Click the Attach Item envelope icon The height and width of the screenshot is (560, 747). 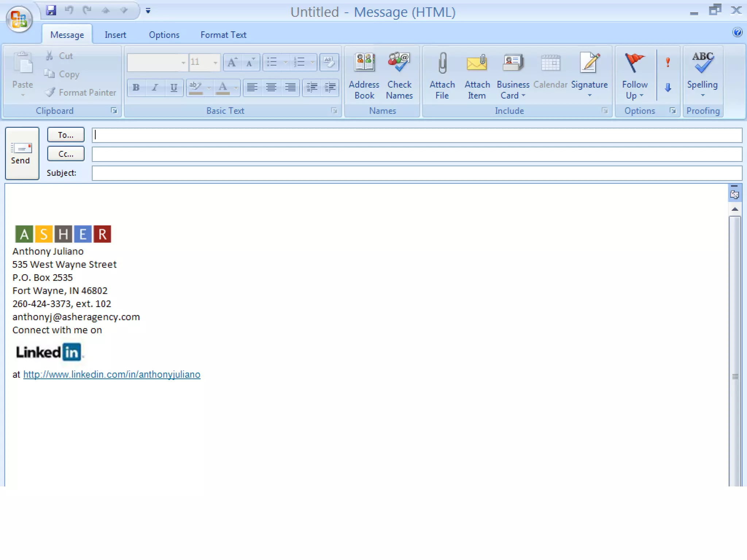[477, 63]
